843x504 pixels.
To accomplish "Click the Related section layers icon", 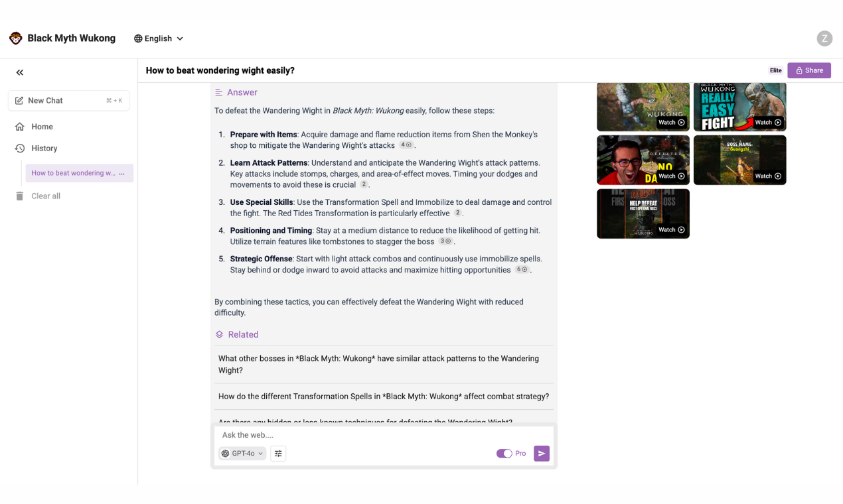I will [x=219, y=335].
